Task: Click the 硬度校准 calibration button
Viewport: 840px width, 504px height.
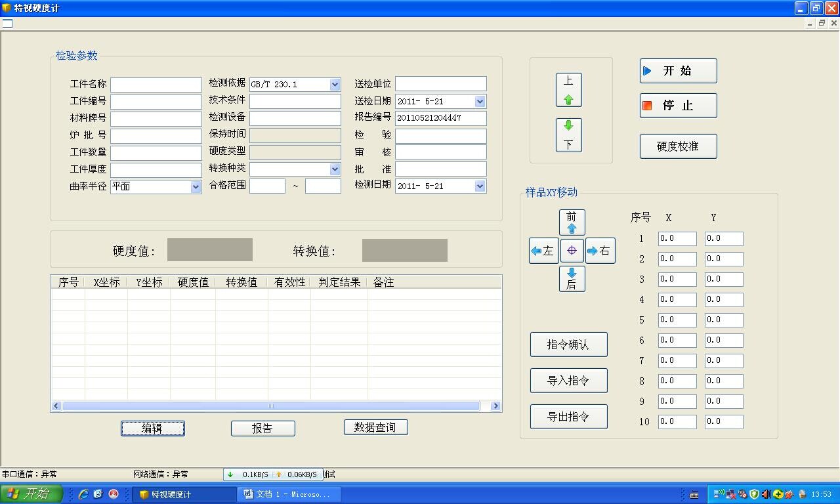Action: pos(678,146)
